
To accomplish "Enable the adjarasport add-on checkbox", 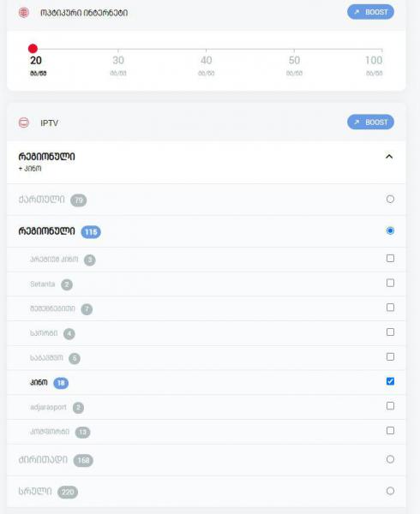I will (x=390, y=406).
